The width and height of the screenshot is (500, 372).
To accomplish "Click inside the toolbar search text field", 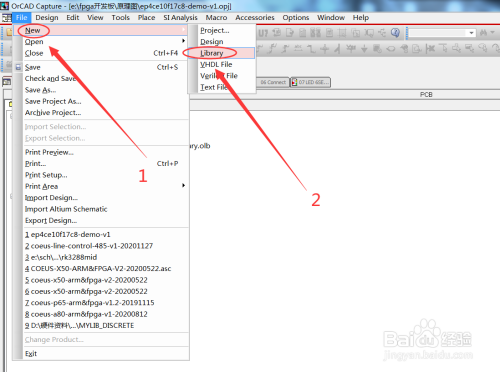I will [x=437, y=33].
